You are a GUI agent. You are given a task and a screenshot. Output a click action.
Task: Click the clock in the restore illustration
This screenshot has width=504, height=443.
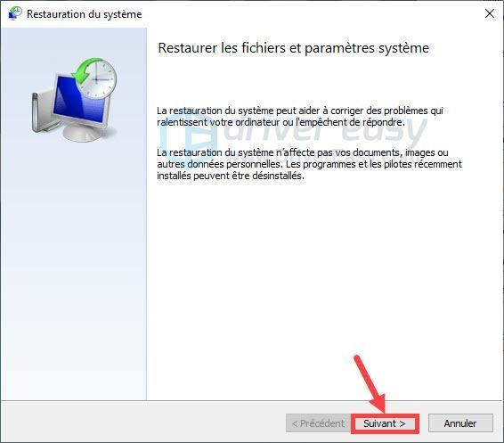(97, 79)
